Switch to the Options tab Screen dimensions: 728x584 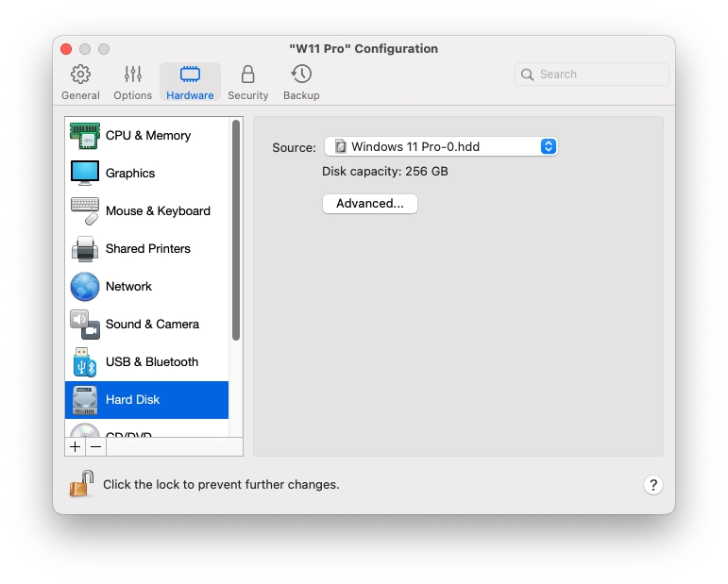point(132,82)
